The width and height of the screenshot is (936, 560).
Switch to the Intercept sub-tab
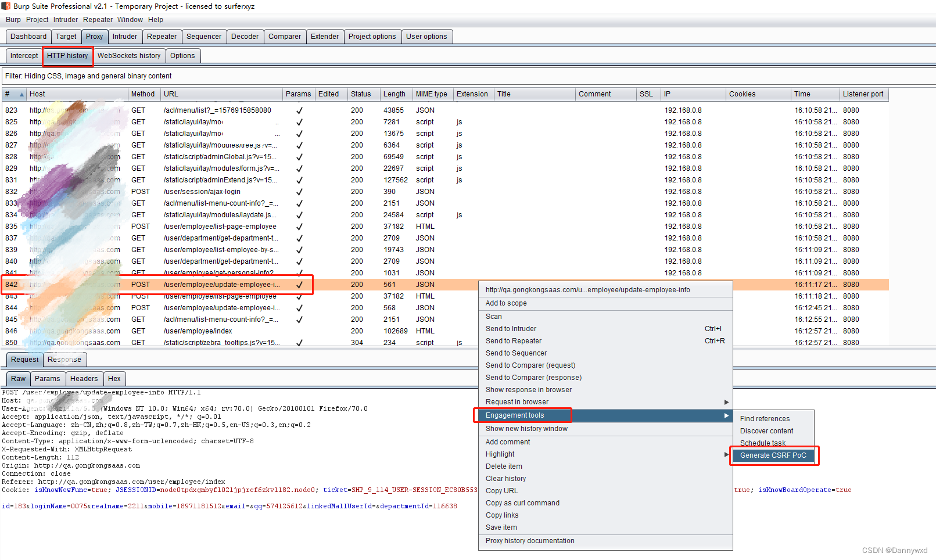click(24, 56)
